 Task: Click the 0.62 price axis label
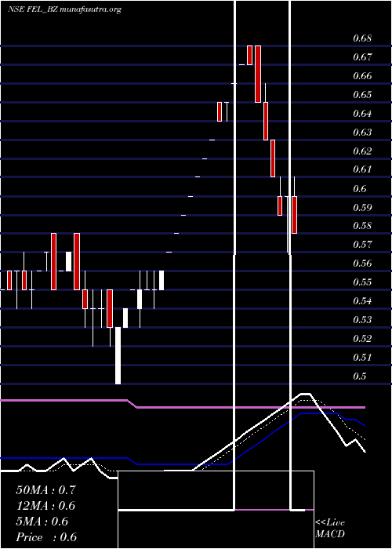pyautogui.click(x=362, y=151)
